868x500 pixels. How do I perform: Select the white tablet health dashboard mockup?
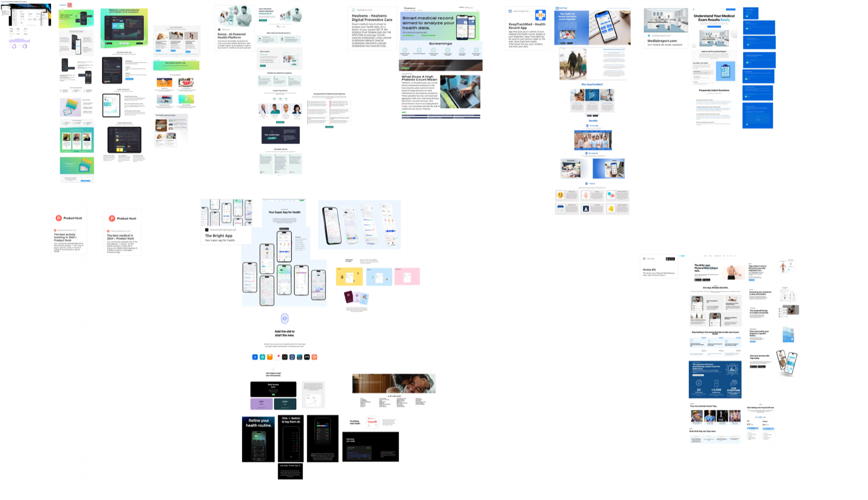point(111,105)
